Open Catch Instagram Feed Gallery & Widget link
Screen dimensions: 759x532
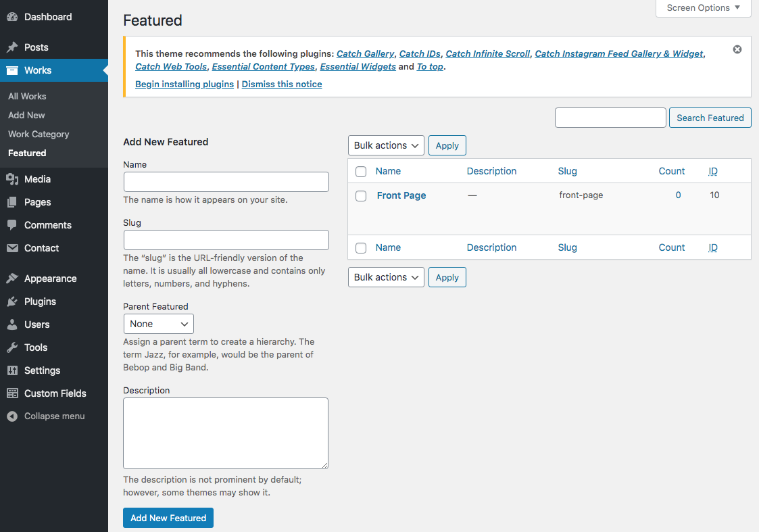click(619, 53)
